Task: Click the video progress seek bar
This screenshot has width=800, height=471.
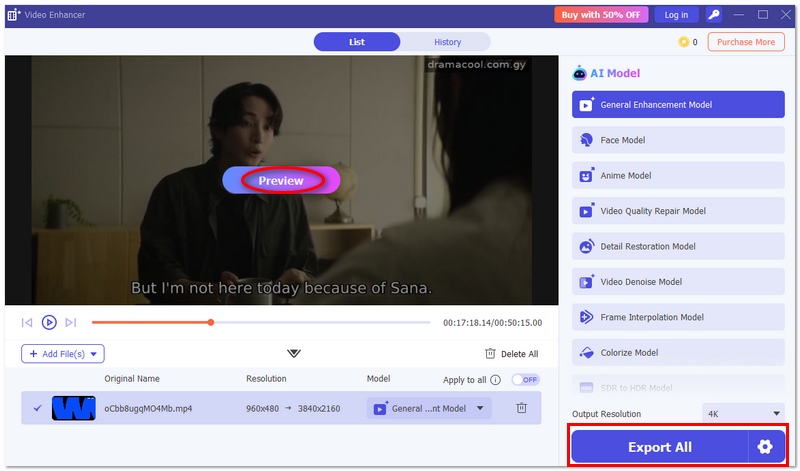Action: (260, 322)
